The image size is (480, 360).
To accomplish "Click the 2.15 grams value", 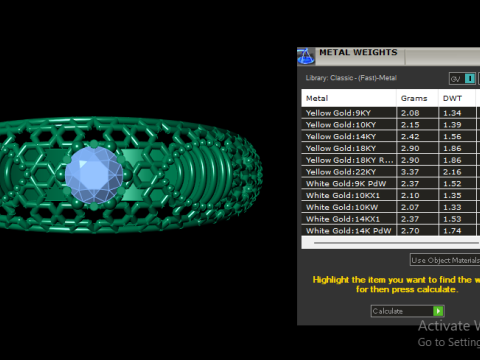I will (x=410, y=125).
